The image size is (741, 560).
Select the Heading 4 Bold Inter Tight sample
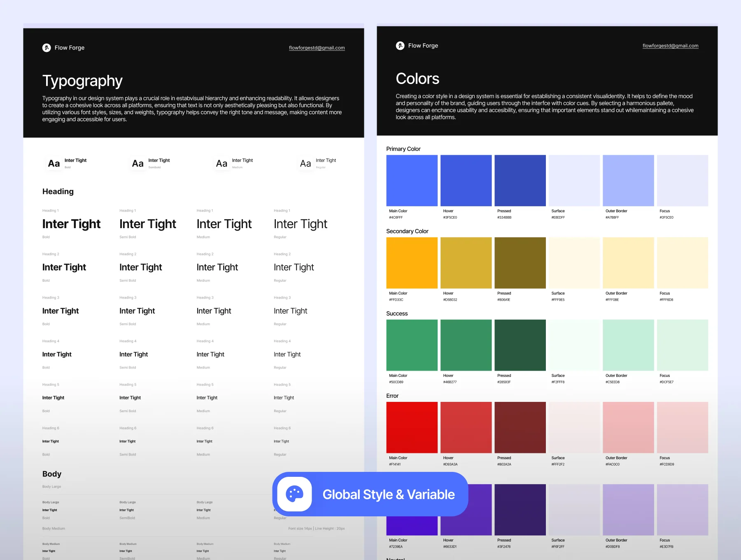pos(57,354)
